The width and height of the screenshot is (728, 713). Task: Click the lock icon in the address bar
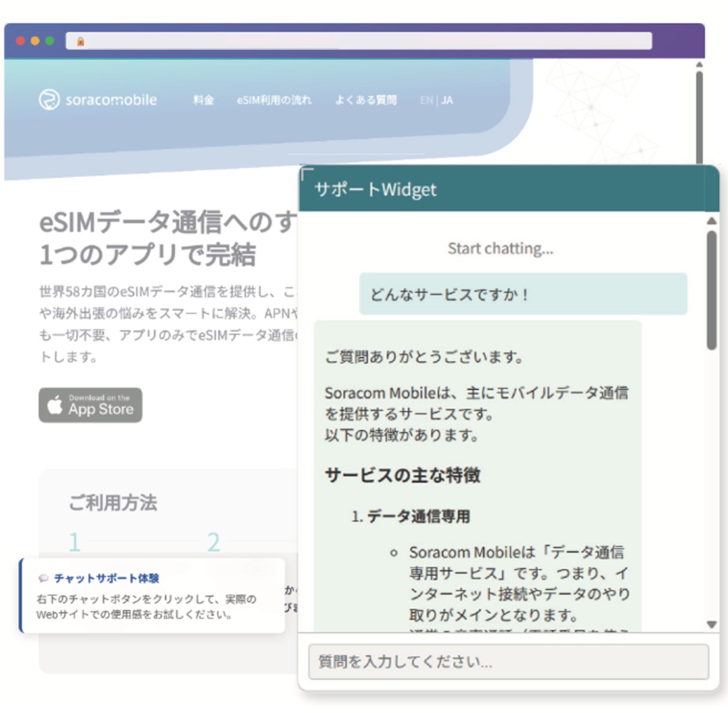pyautogui.click(x=81, y=41)
